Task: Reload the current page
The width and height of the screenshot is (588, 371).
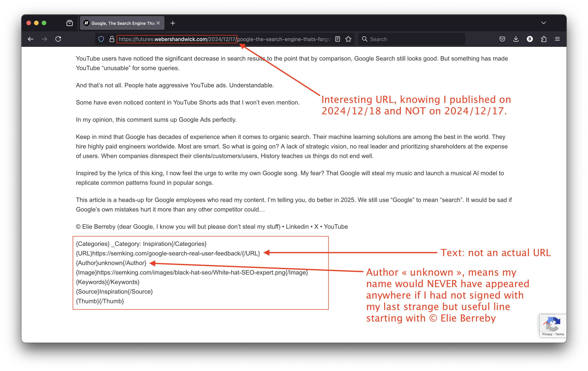Action: (58, 39)
